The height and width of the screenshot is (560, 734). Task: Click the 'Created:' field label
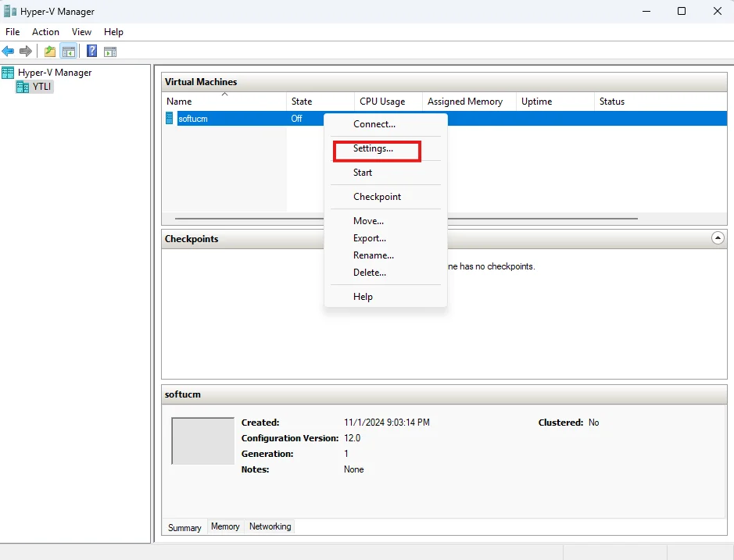260,423
